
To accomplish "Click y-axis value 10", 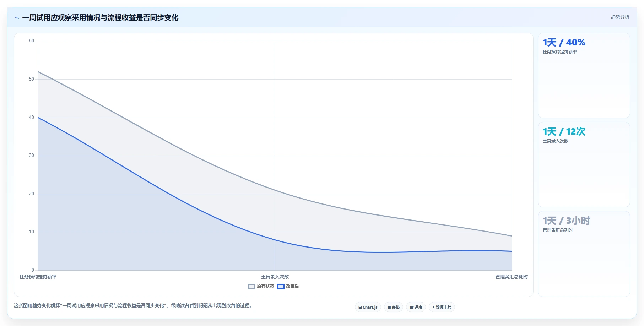I will coord(32,232).
